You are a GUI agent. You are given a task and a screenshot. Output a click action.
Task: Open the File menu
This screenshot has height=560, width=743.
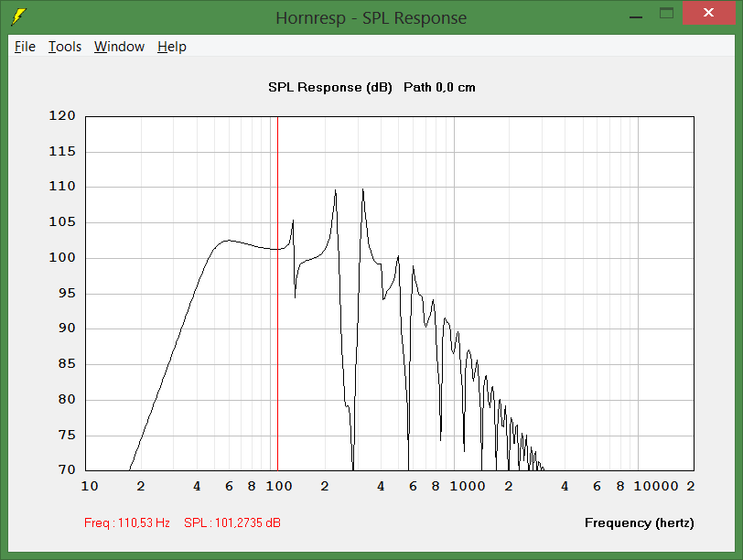pos(25,47)
